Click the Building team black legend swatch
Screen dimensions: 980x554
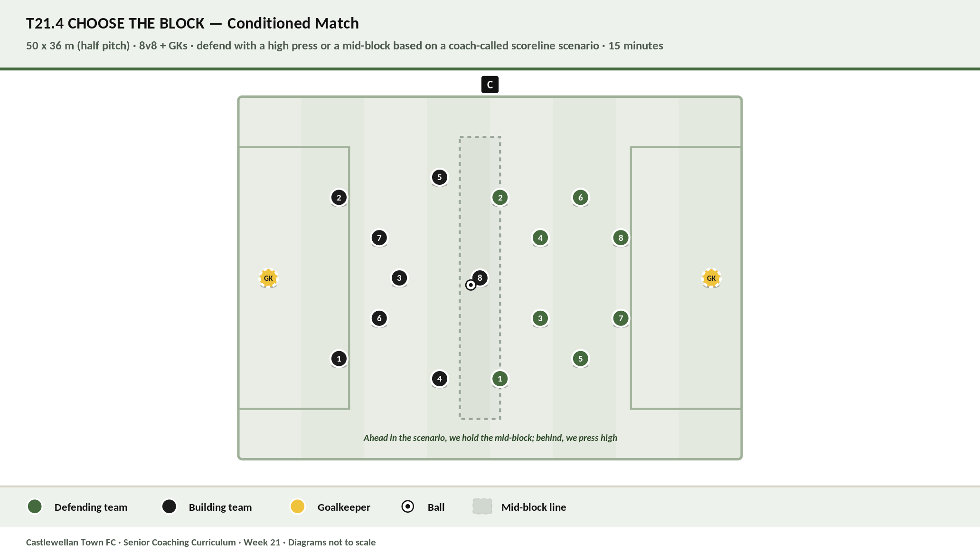[169, 506]
